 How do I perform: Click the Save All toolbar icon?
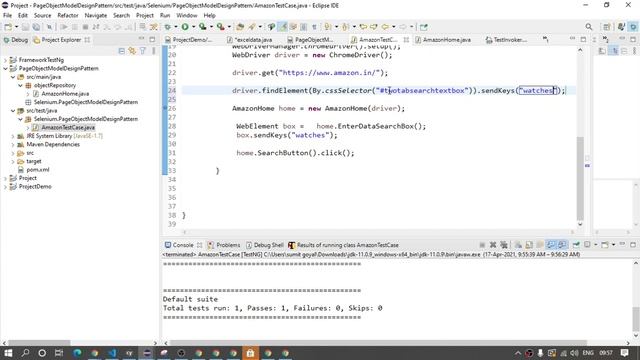[36, 27]
